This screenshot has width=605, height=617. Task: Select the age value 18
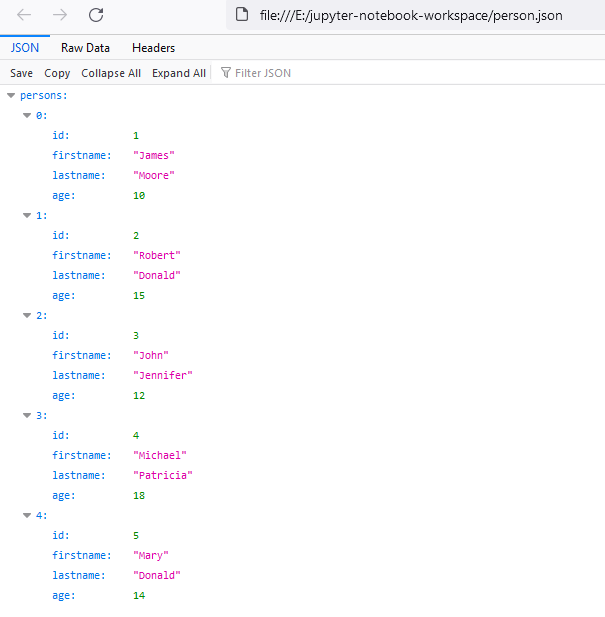click(x=139, y=495)
